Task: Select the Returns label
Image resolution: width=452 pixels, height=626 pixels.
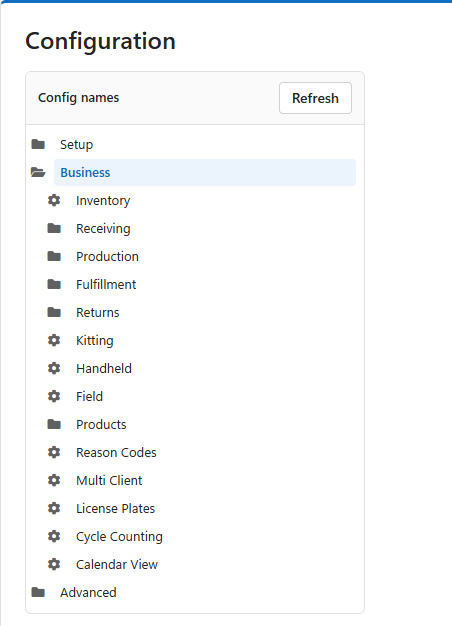Action: (97, 312)
